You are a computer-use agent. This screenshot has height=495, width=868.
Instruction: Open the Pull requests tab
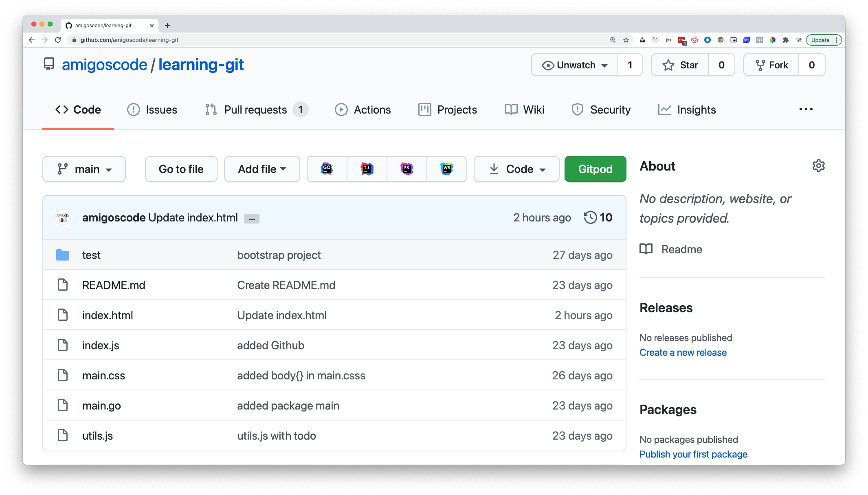pyautogui.click(x=257, y=110)
